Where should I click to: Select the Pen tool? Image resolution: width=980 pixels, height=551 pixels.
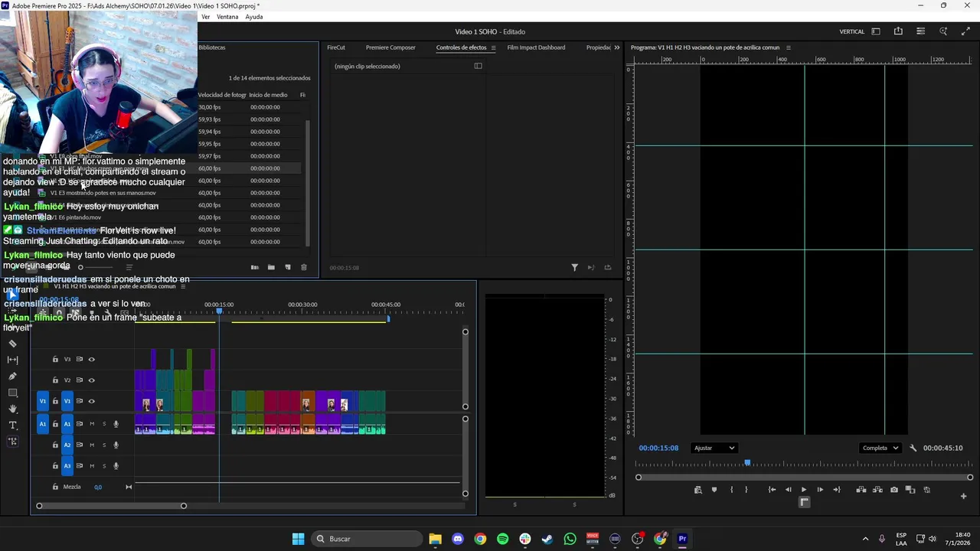pos(12,377)
